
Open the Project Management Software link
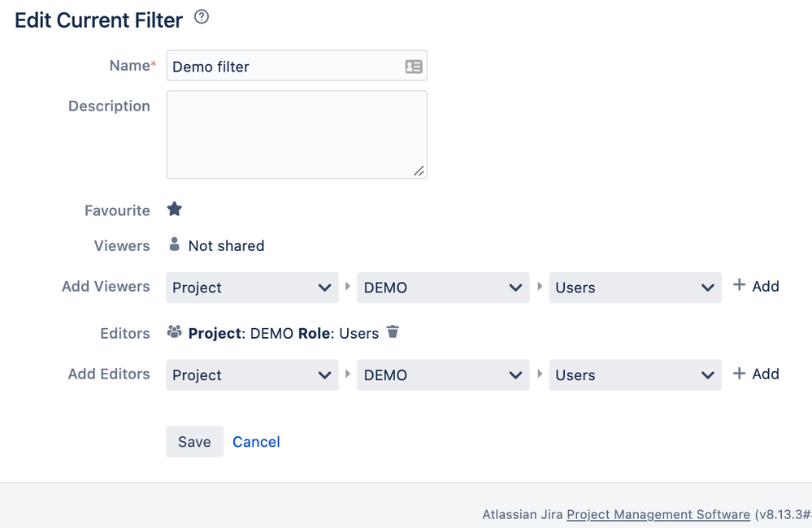(658, 514)
